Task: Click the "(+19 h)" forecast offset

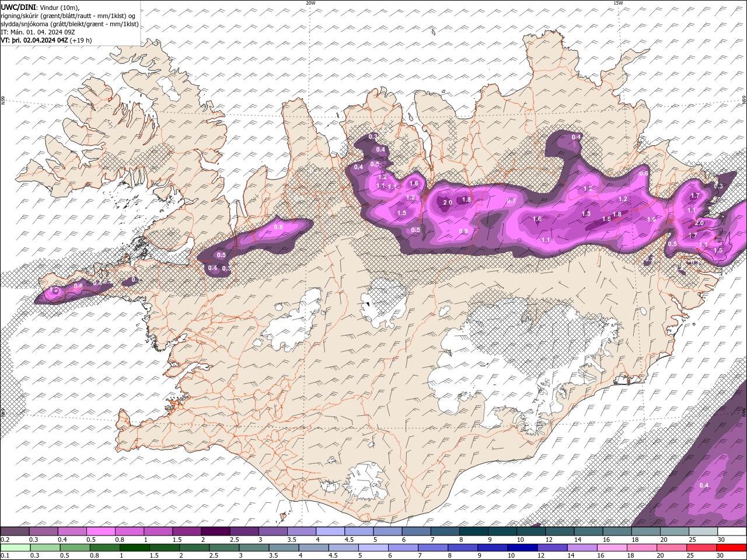Action: [81, 40]
